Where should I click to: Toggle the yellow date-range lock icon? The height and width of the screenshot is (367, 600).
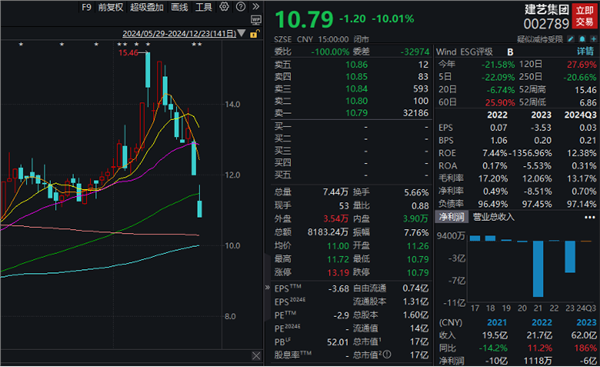[x=254, y=34]
